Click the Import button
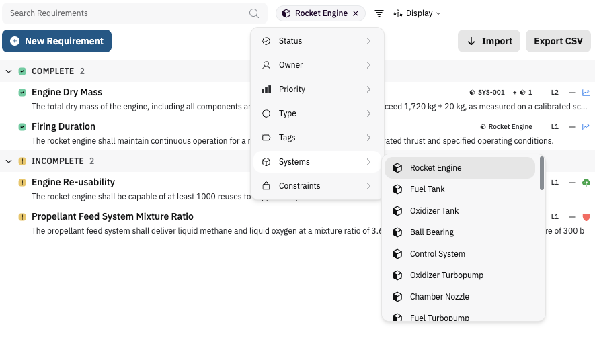The height and width of the screenshot is (364, 595). coord(489,41)
